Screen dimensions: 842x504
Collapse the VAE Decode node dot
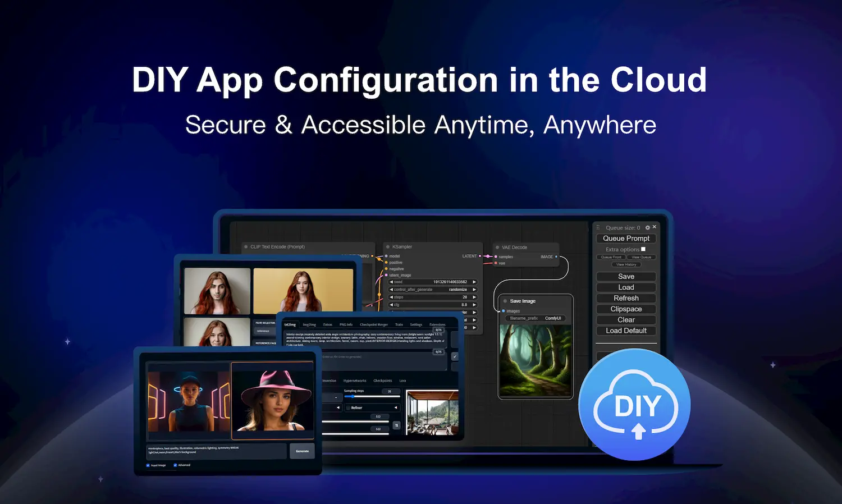point(497,247)
